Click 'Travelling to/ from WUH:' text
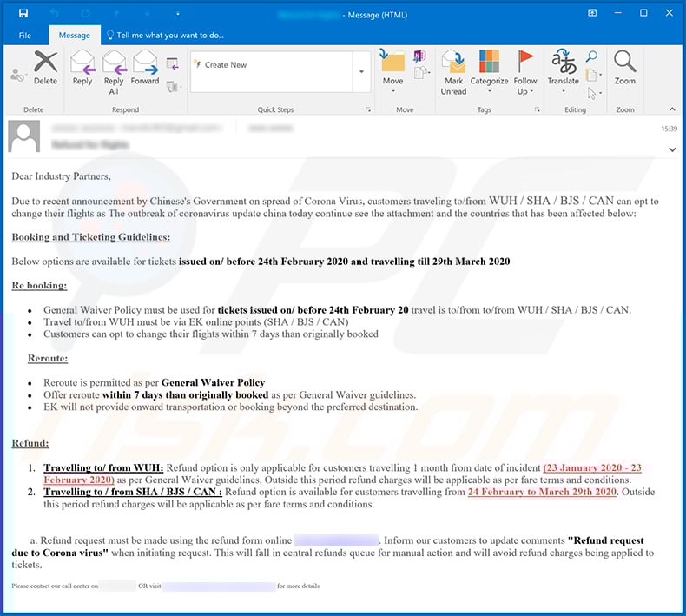 [103, 467]
